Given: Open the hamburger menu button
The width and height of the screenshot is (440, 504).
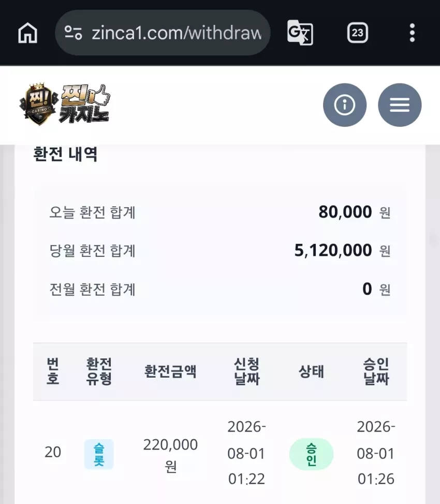Looking at the screenshot, I should click(x=400, y=105).
